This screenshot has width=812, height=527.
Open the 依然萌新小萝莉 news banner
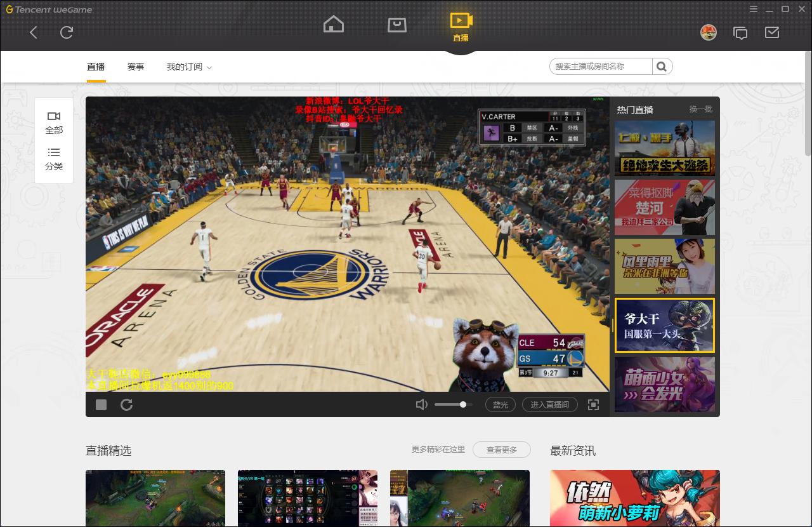pos(635,498)
